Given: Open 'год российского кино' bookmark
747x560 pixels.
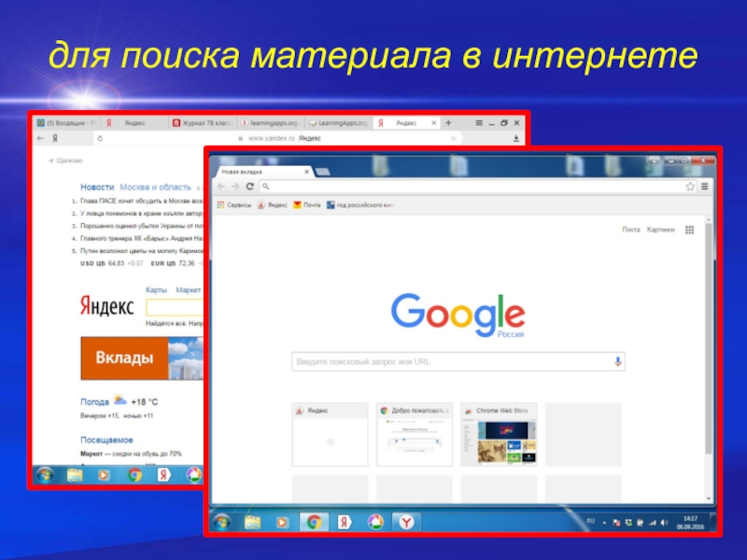Looking at the screenshot, I should 359,204.
